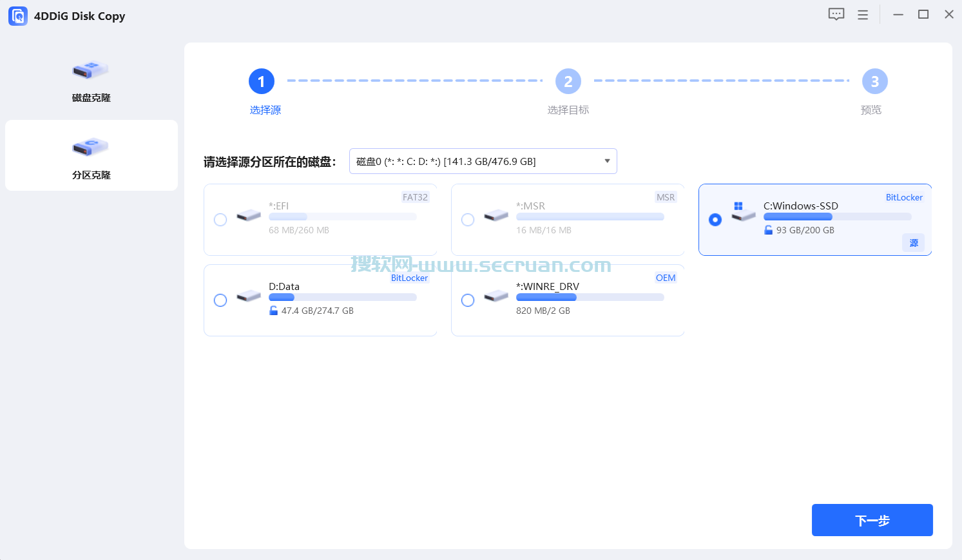
Task: Click the D:Data usage progress bar
Action: pos(343,298)
